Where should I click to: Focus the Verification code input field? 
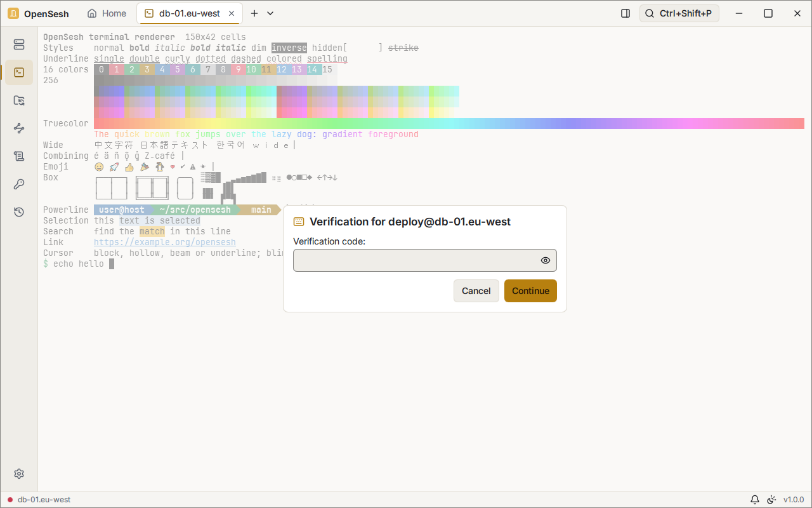pos(425,260)
